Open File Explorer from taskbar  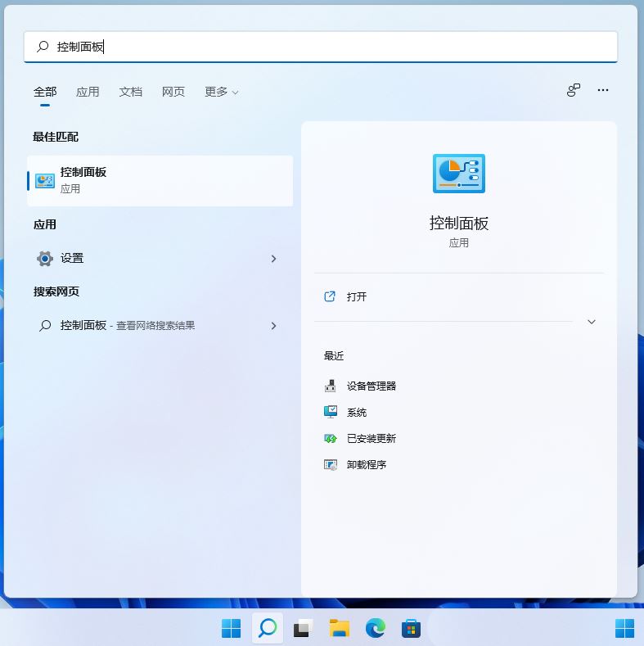[x=340, y=628]
